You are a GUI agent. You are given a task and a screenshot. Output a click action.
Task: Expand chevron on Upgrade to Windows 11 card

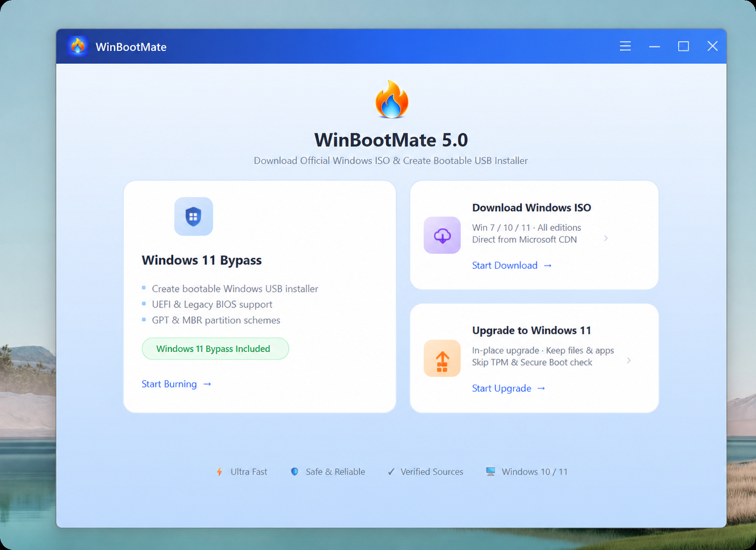pyautogui.click(x=628, y=361)
